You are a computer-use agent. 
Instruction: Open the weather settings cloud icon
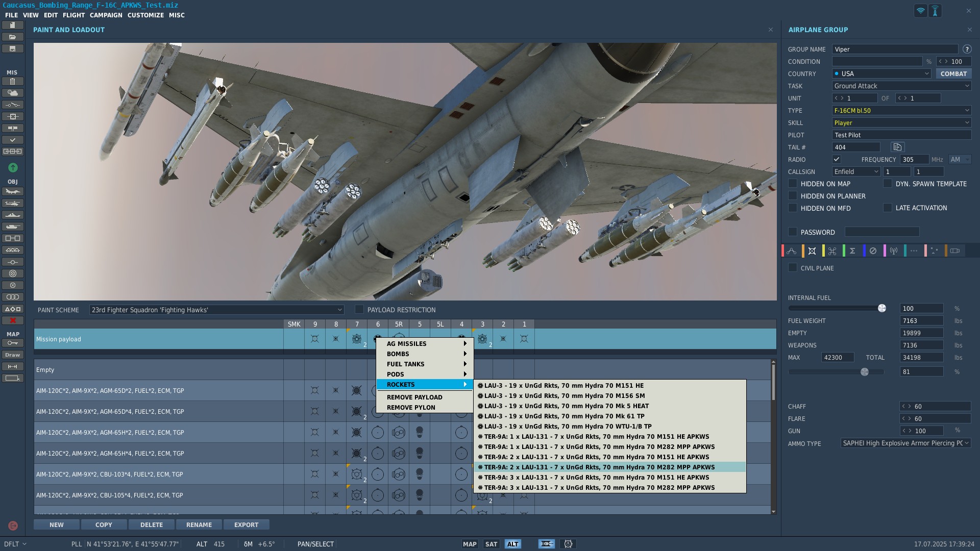pos(13,93)
